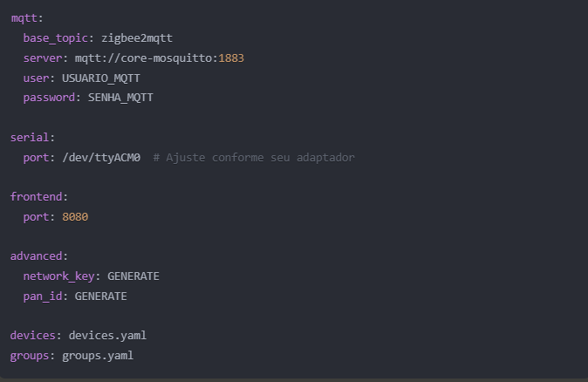Select the zigbee2mqtt value text

pyautogui.click(x=137, y=38)
